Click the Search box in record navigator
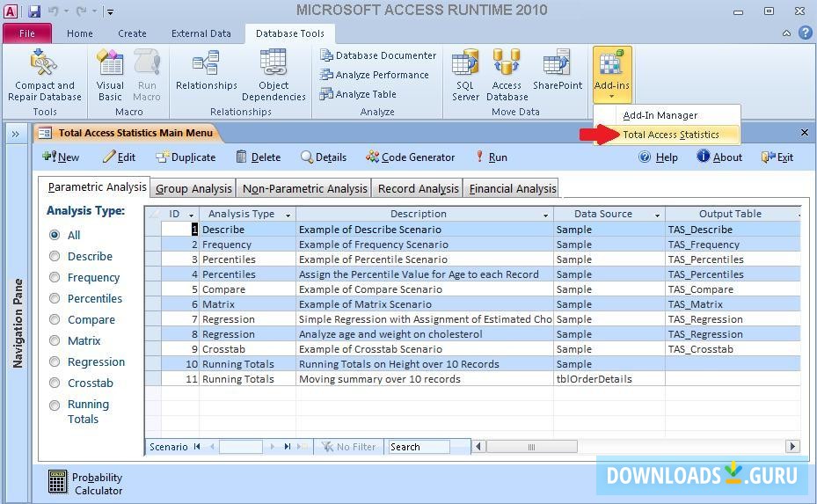The height and width of the screenshot is (504, 817). pyautogui.click(x=419, y=447)
